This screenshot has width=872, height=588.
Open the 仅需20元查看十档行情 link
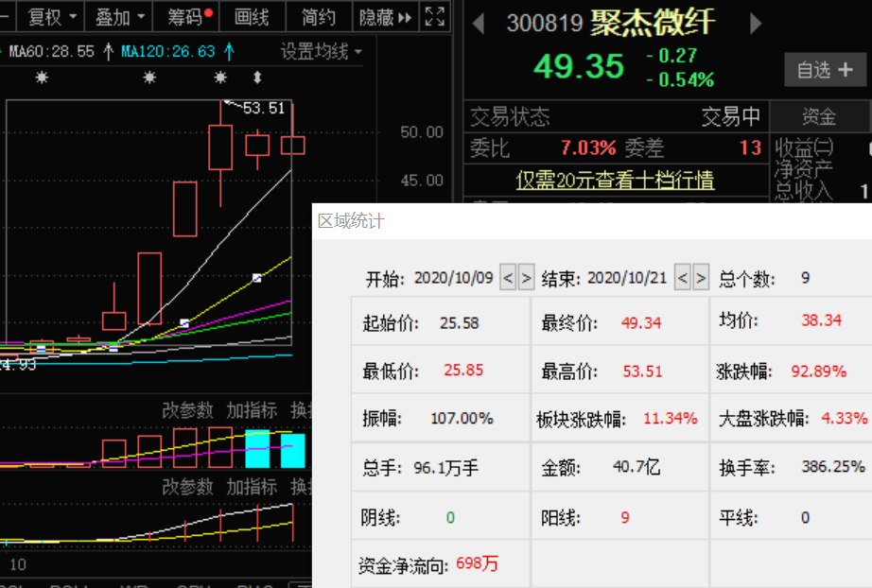click(x=615, y=180)
